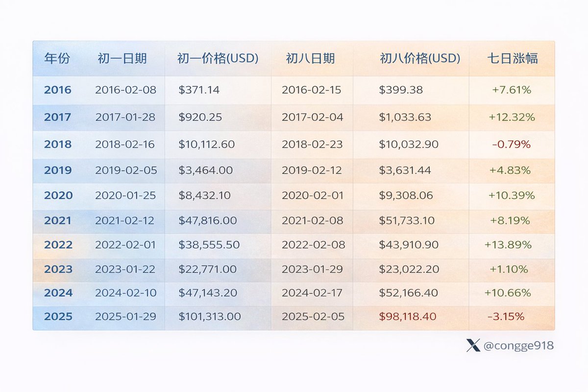
Task: Click the -0.79% change value
Action: pyautogui.click(x=512, y=145)
